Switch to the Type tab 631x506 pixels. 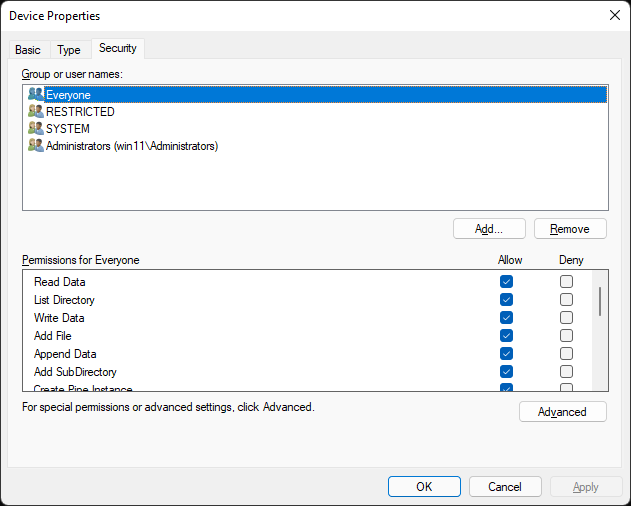pyautogui.click(x=69, y=50)
